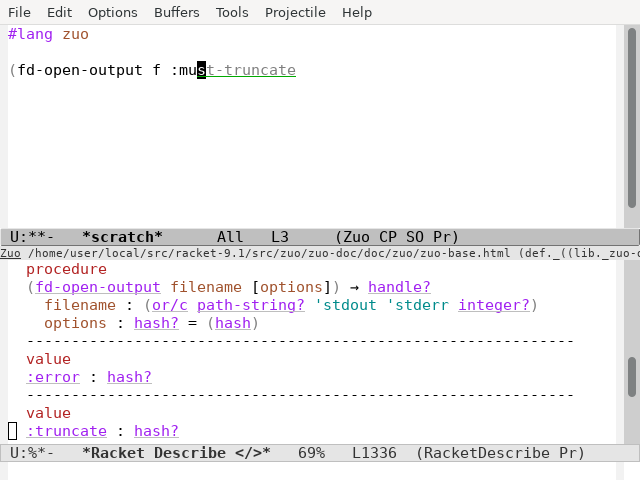640x480 pixels.
Task: Click the t-truncate completion suggestion
Action: tap(251, 70)
